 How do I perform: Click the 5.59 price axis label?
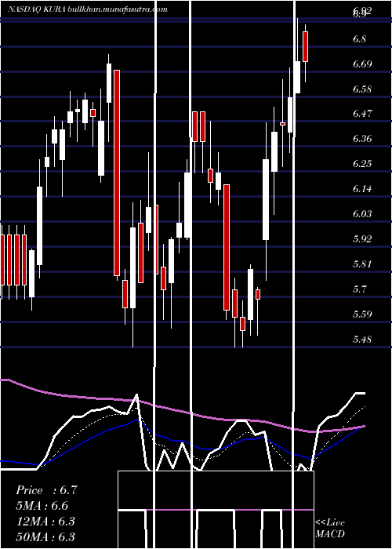coord(361,314)
